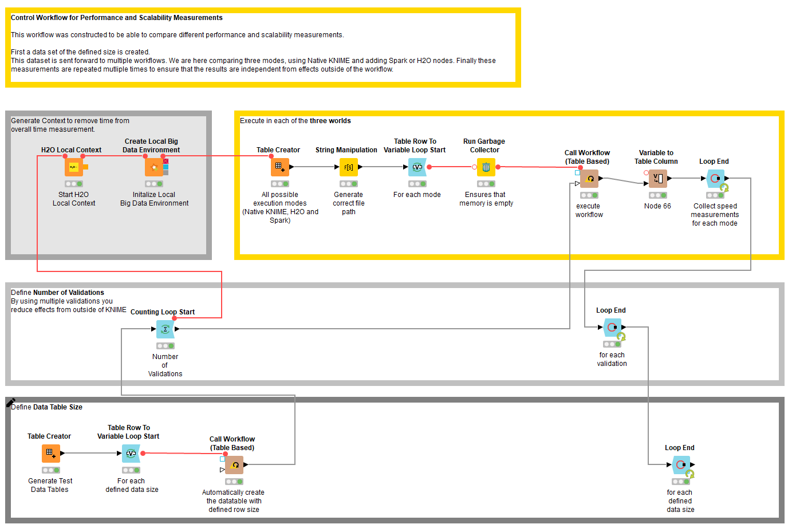Select the Call Workflow icon that creates the datatable
792x532 pixels.
coord(234,465)
